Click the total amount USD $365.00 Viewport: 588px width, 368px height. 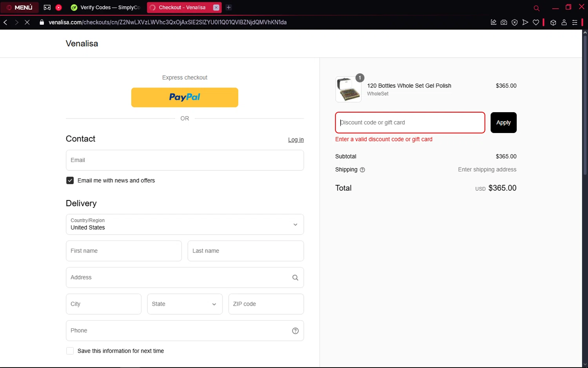point(496,188)
